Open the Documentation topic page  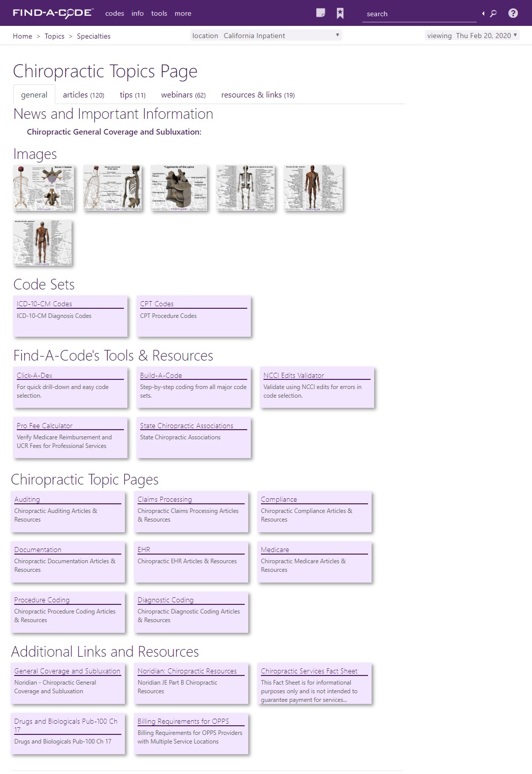[x=38, y=550]
